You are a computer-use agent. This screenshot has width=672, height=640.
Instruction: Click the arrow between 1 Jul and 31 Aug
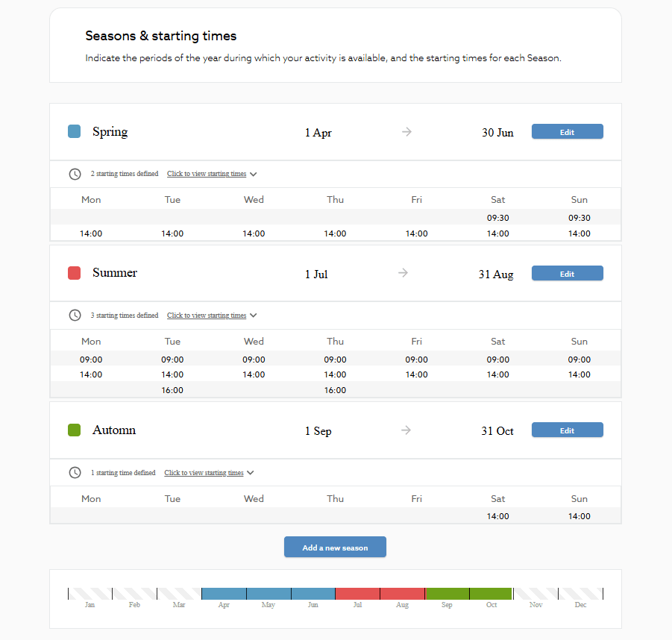(x=403, y=272)
